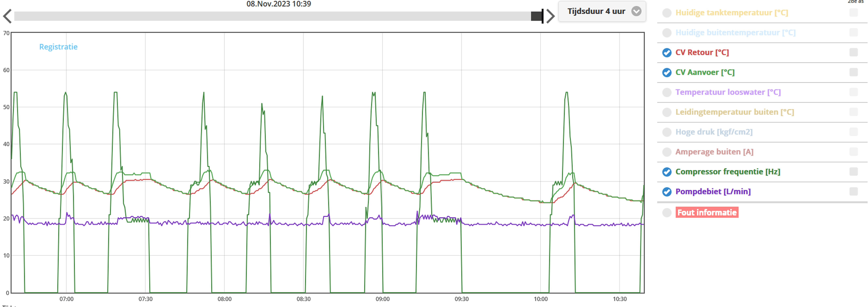
Task: Click the Compressor frequentie [Hz] label
Action: 728,172
